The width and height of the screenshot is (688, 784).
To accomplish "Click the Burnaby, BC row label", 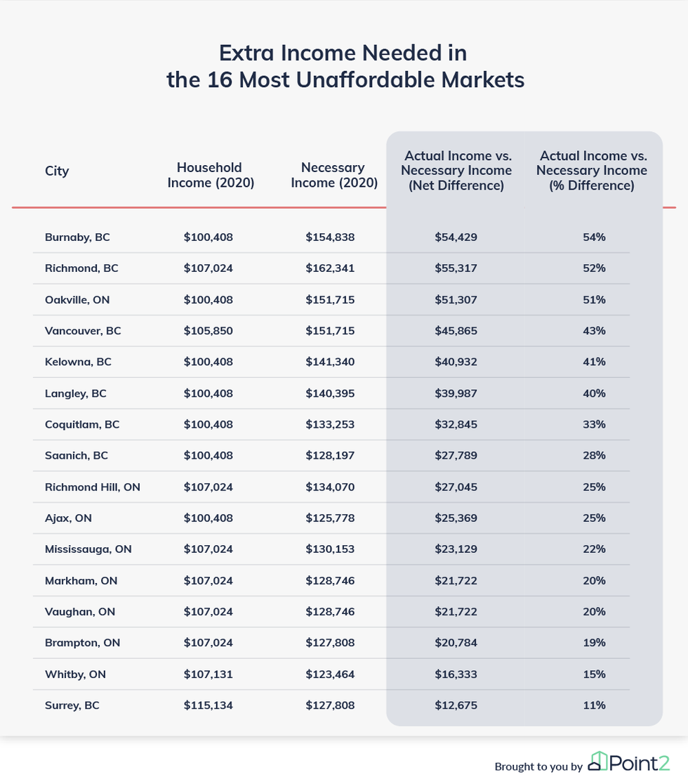I will click(77, 237).
